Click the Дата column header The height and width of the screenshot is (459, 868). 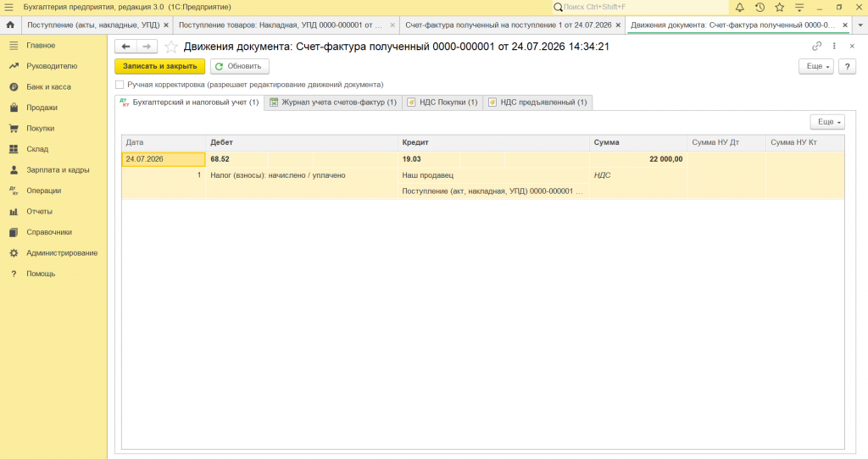point(164,142)
